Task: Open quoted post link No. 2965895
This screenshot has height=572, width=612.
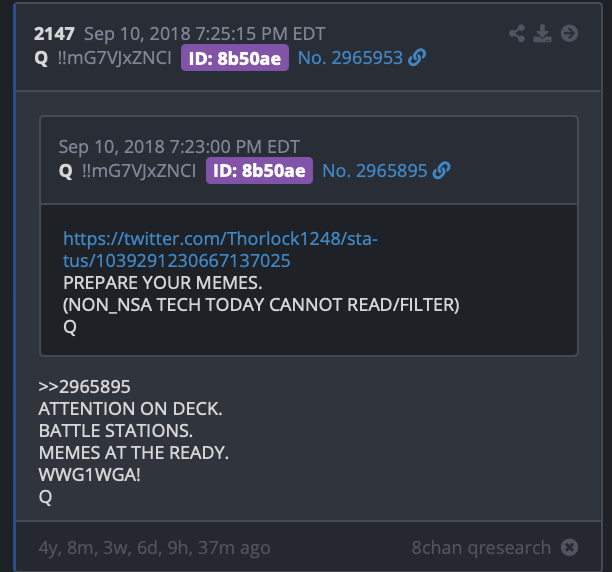Action: [375, 171]
